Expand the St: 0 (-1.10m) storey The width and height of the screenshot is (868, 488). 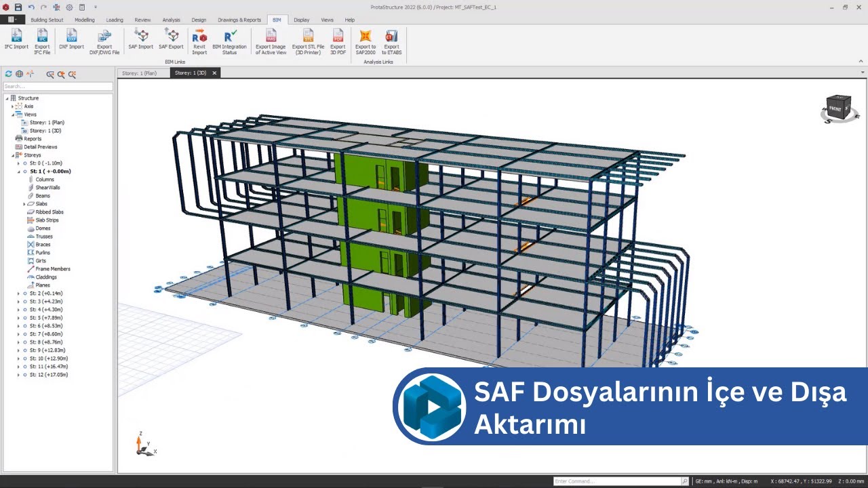[x=19, y=163]
